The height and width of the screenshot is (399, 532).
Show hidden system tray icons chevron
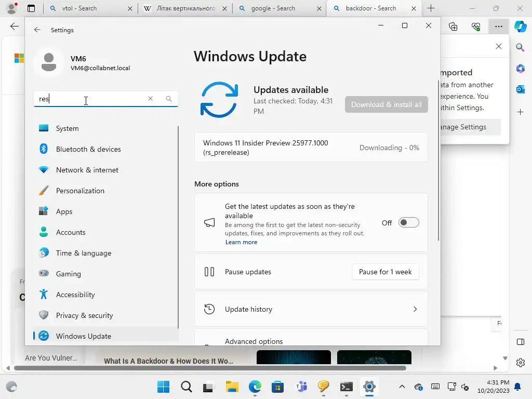click(402, 387)
